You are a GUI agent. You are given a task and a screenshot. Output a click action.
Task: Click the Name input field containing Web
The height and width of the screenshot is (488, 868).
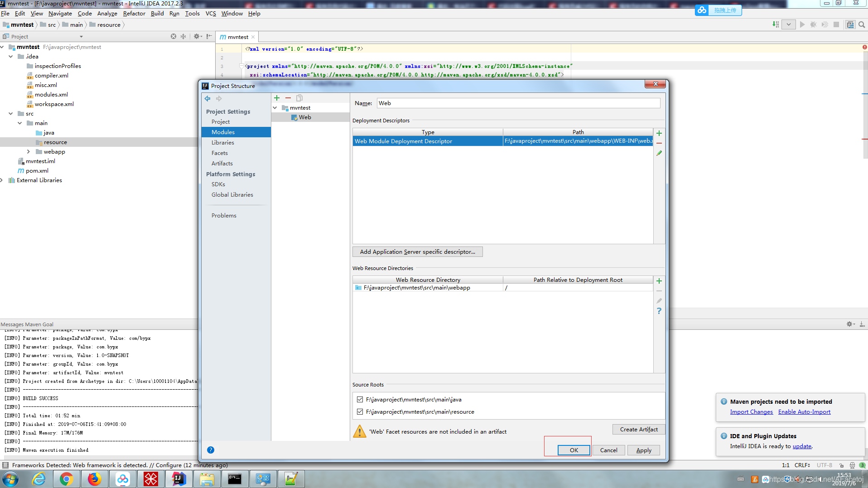click(518, 103)
